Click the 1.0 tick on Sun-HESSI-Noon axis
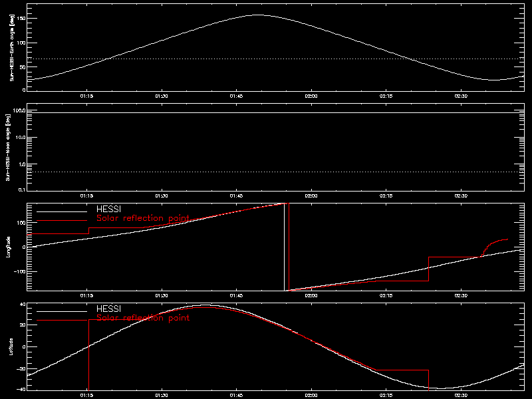This screenshot has width=532, height=399. tap(22, 164)
